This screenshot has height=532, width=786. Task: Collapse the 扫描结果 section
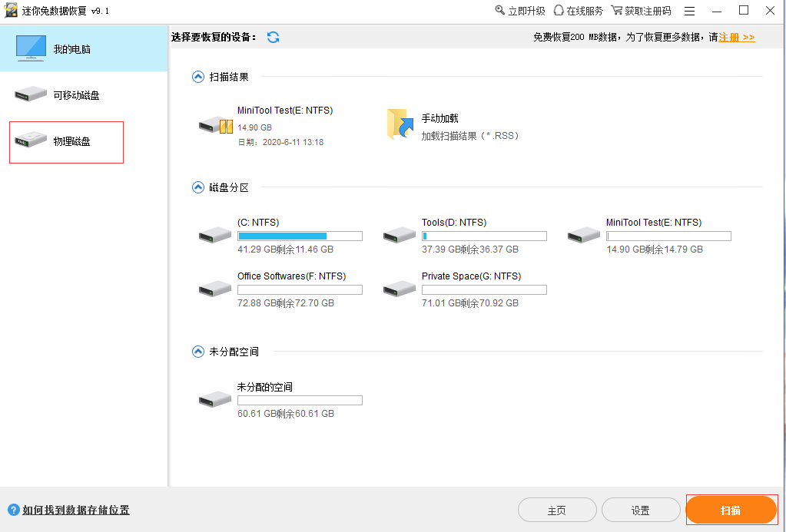click(x=198, y=77)
